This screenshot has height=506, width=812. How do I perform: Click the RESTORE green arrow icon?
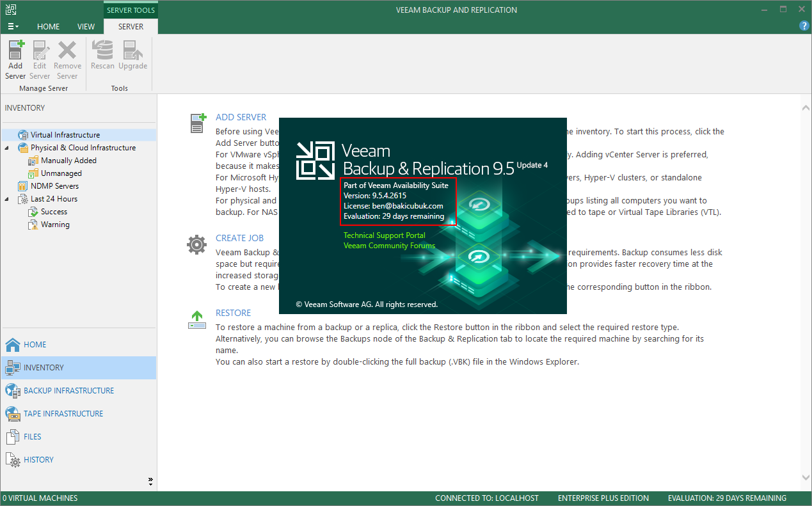pyautogui.click(x=197, y=320)
